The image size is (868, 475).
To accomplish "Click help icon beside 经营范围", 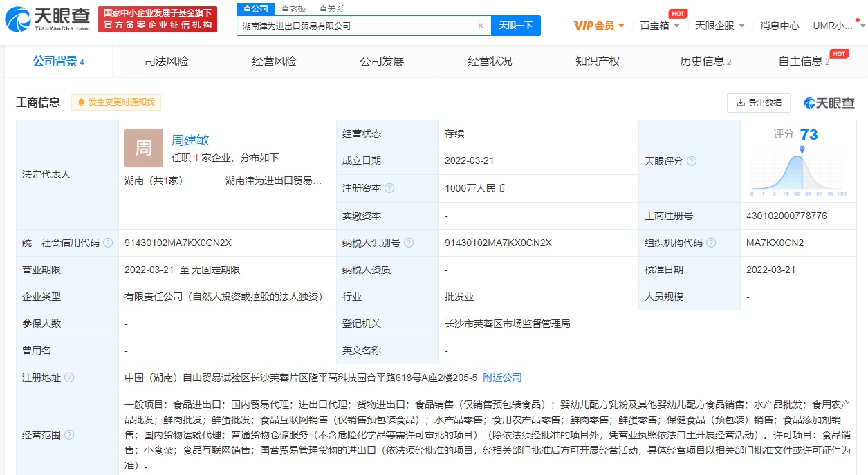I will coord(68,435).
